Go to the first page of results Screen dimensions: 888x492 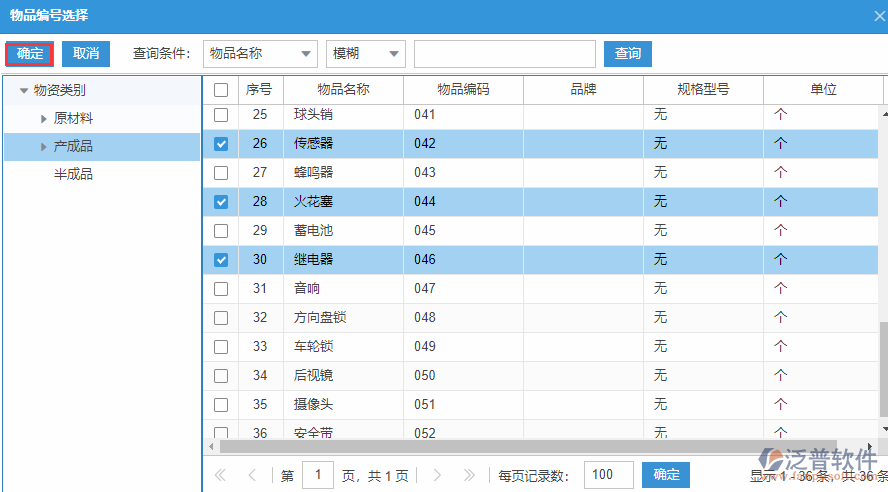tap(220, 476)
